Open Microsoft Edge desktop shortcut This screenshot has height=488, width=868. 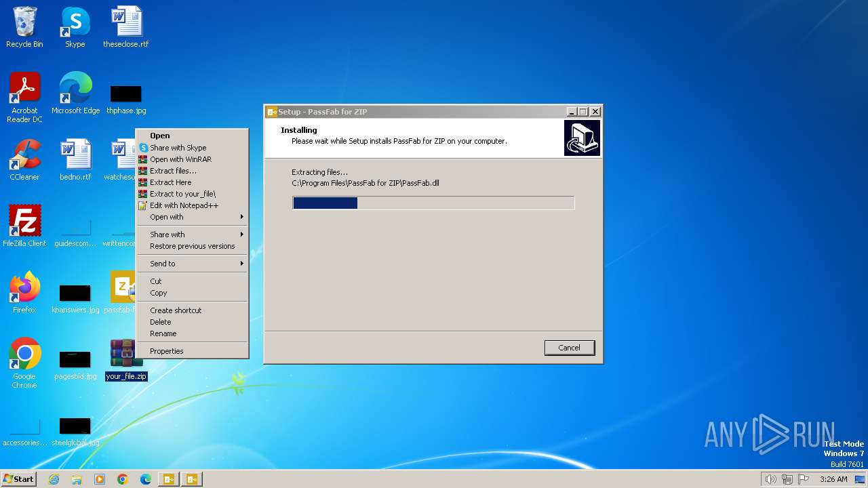(x=75, y=94)
